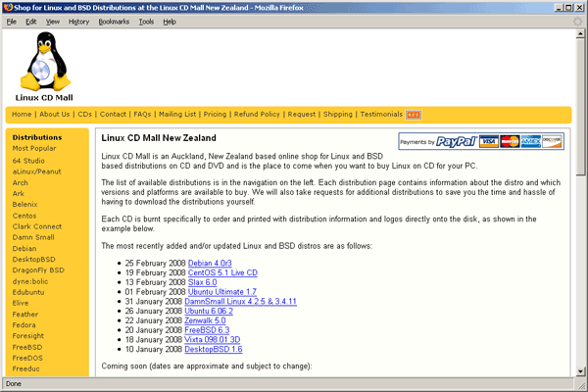Click the Firefox icon in title bar
The image size is (588, 392).
coord(8,8)
